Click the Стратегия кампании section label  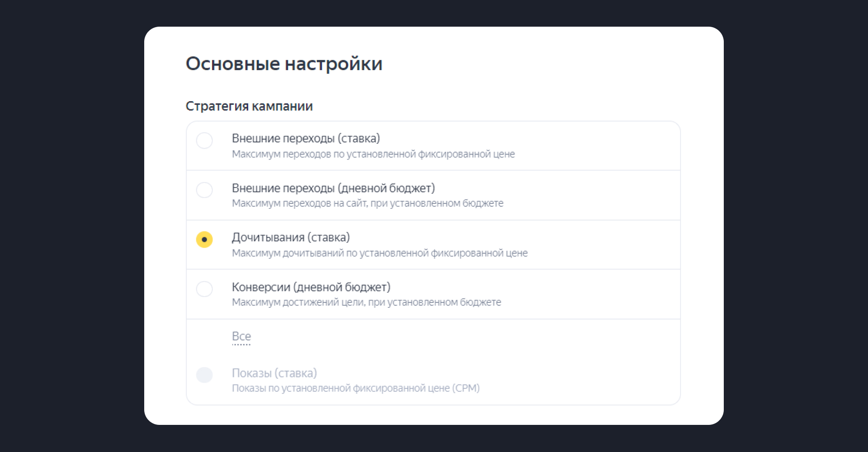pos(249,106)
